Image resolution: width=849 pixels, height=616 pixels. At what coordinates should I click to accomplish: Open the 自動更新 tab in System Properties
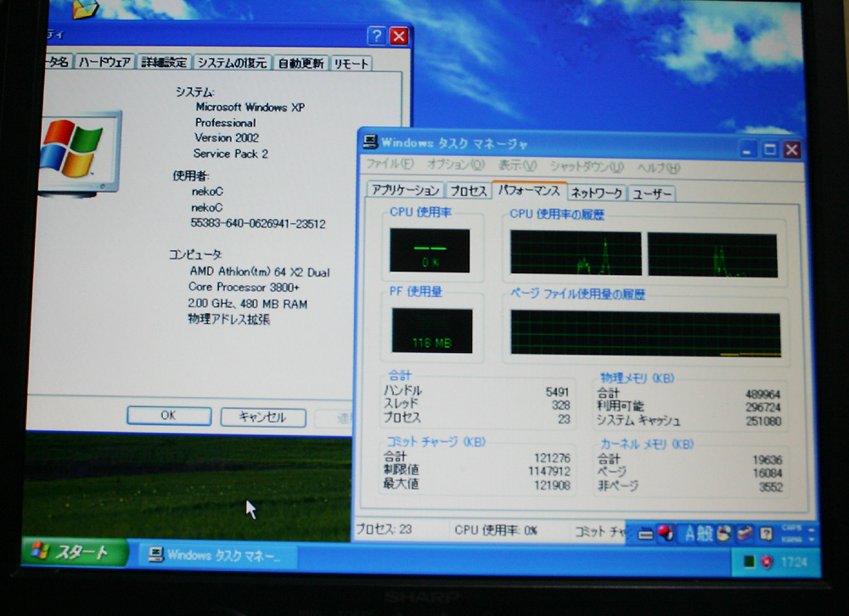(x=301, y=64)
